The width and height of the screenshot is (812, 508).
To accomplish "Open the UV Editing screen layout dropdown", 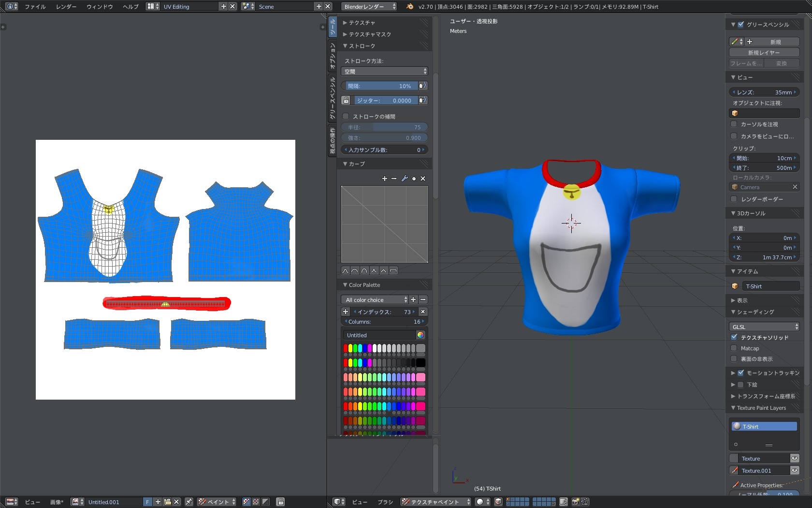I will [153, 6].
